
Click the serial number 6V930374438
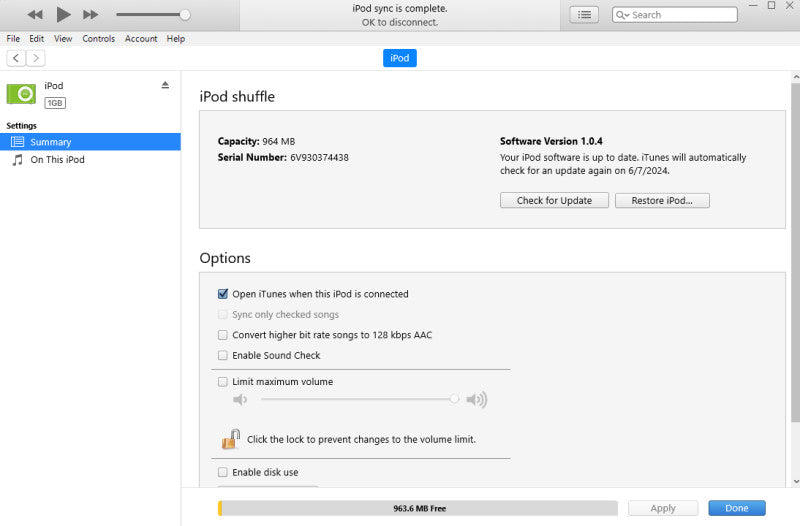[x=319, y=158]
